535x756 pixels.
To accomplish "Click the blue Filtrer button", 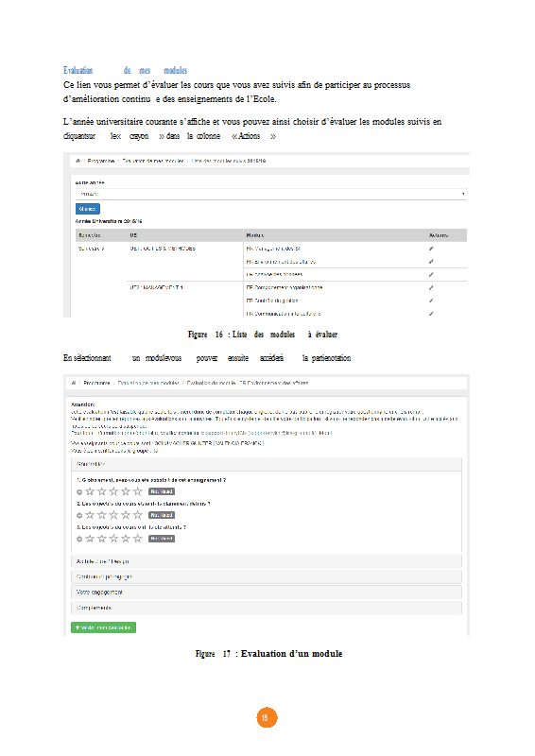I will 87,209.
